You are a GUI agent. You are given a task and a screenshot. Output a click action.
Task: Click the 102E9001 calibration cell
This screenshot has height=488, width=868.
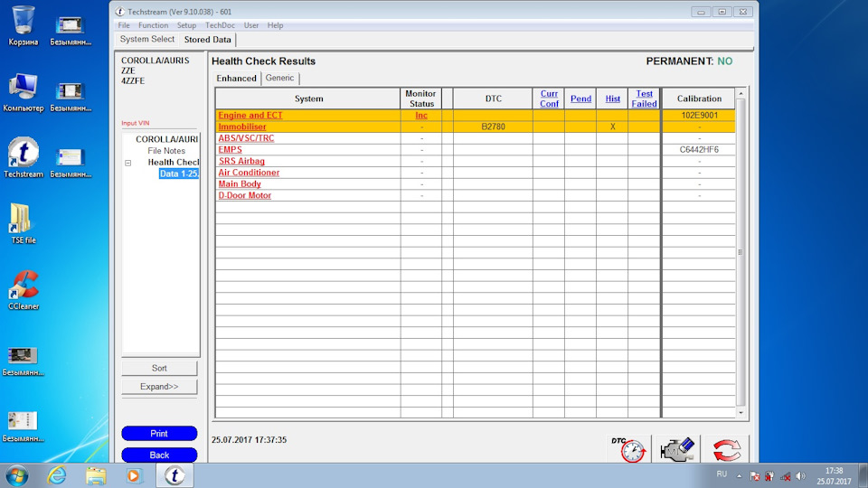tap(699, 115)
